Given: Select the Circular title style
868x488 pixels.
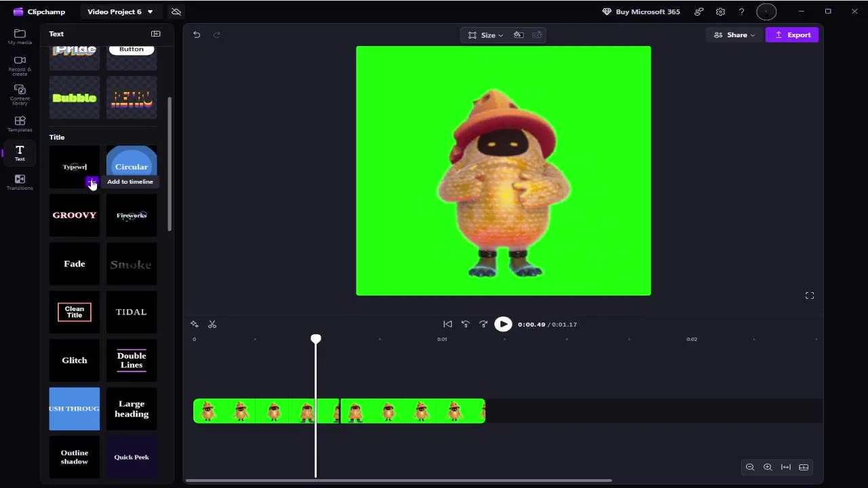Looking at the screenshot, I should tap(132, 167).
